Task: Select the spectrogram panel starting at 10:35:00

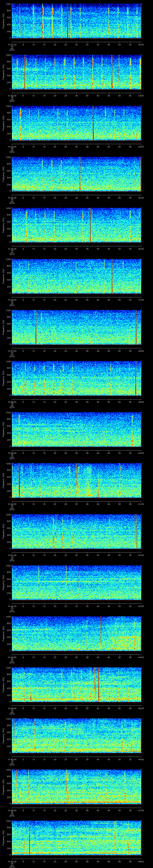Action: point(76,225)
